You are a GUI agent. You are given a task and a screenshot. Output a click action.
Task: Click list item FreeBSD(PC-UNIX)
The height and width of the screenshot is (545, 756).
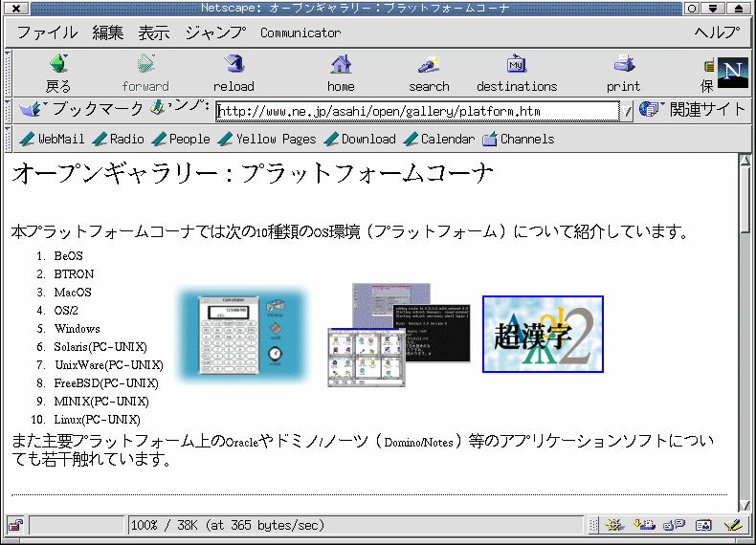click(106, 383)
